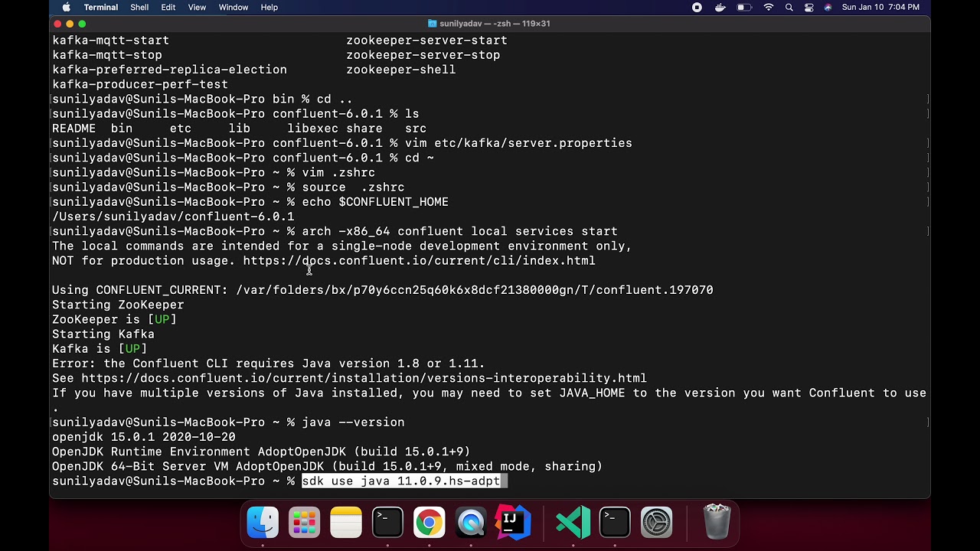Click 'OpenJDK 64-Bit Server VM' line
980x551 pixels.
328,466
